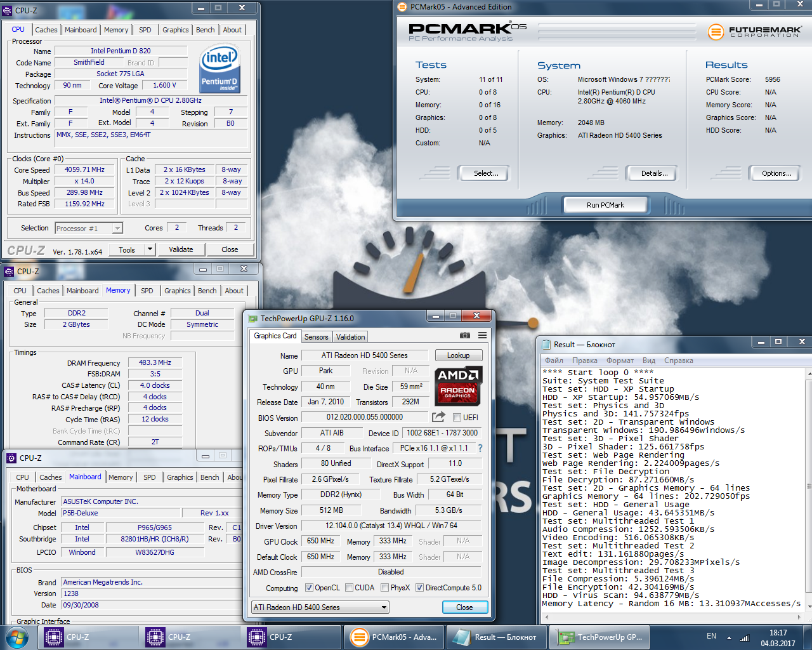
Task: Click the bus interface question mark icon
Action: click(480, 448)
